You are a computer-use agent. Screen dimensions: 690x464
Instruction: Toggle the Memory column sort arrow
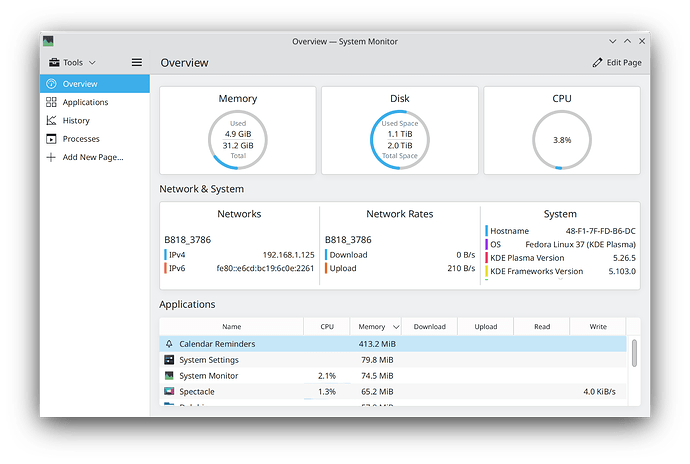click(396, 327)
